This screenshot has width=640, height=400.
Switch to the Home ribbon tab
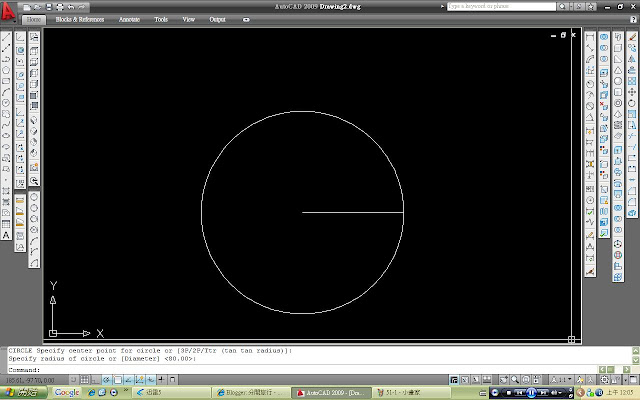click(34, 20)
